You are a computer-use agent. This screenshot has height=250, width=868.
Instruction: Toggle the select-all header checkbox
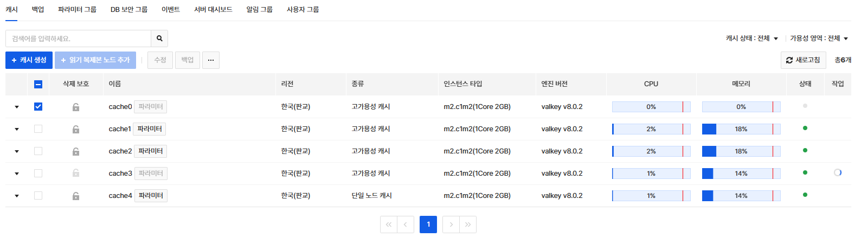point(38,84)
